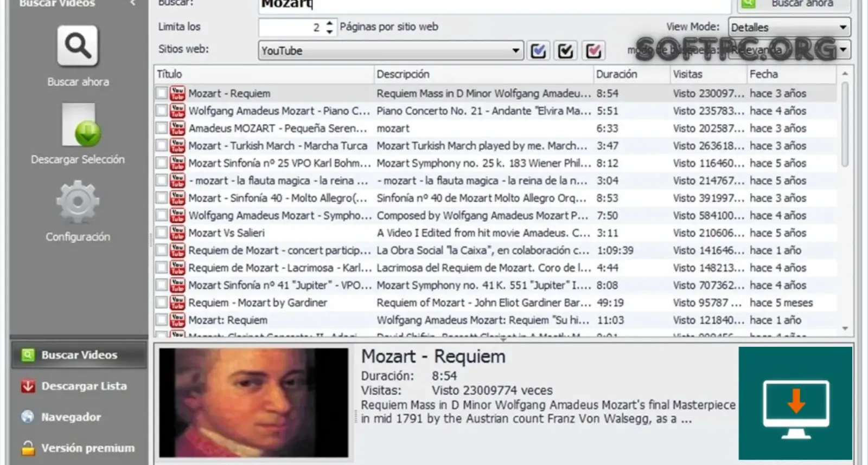Click the red checkmark selection icon
Image resolution: width=868 pixels, height=465 pixels.
pos(593,50)
